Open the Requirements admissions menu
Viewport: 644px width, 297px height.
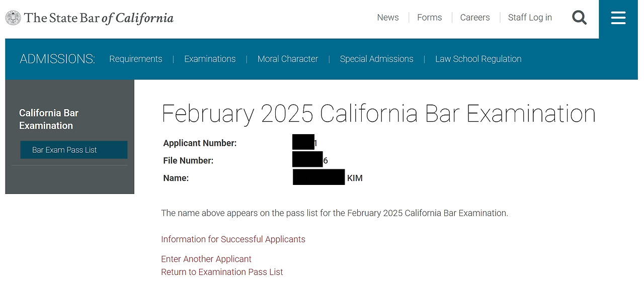tap(136, 59)
